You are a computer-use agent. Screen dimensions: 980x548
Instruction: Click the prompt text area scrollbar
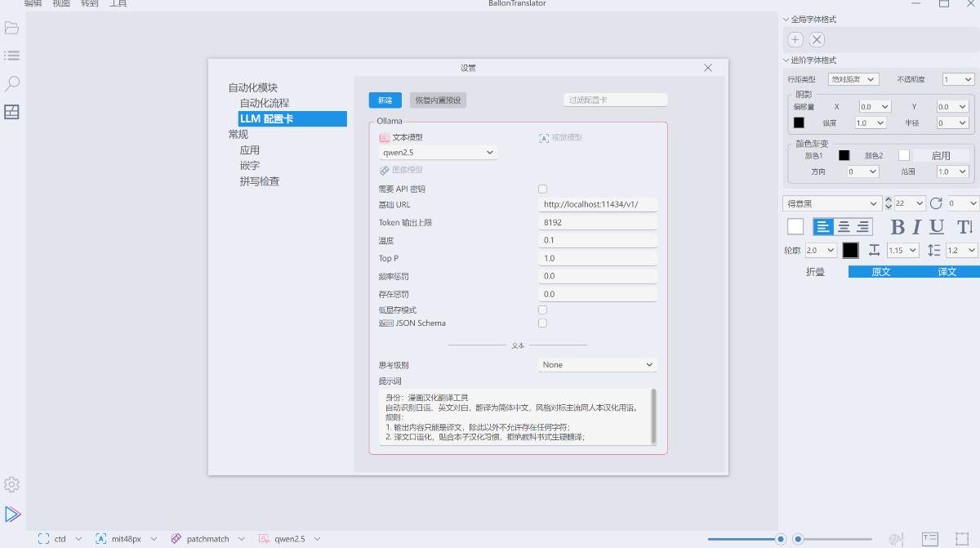pos(653,416)
